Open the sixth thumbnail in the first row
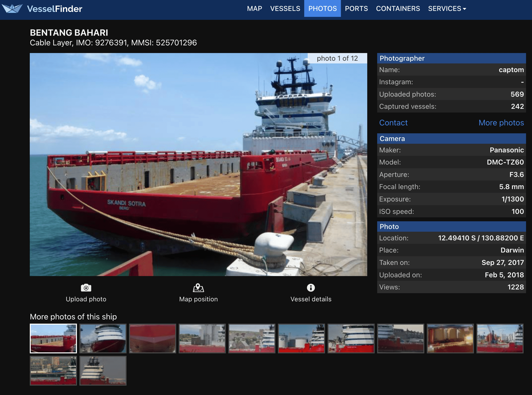 click(x=301, y=339)
